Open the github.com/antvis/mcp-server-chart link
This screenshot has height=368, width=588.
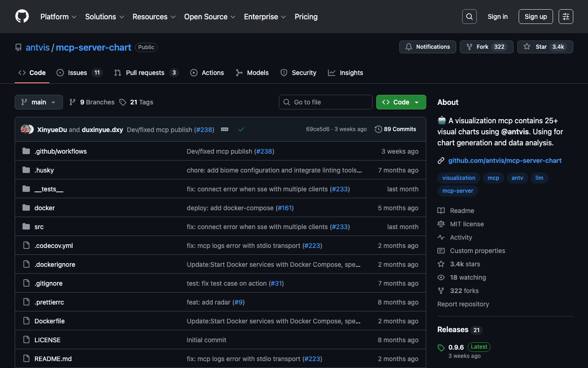click(x=505, y=161)
